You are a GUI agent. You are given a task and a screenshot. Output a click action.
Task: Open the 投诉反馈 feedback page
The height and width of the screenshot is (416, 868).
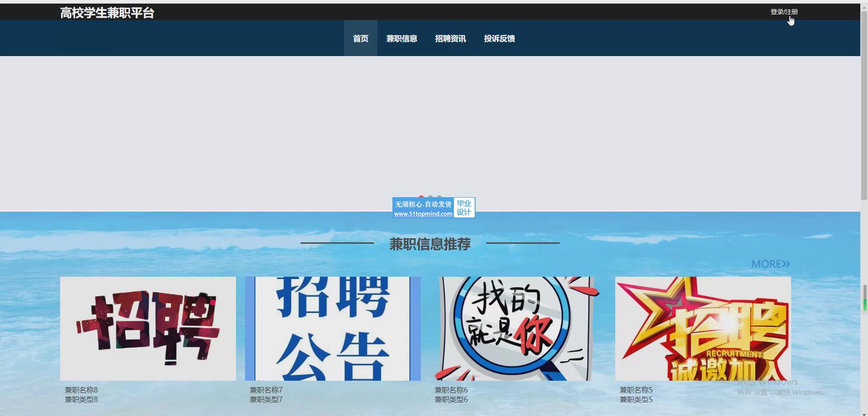point(499,38)
